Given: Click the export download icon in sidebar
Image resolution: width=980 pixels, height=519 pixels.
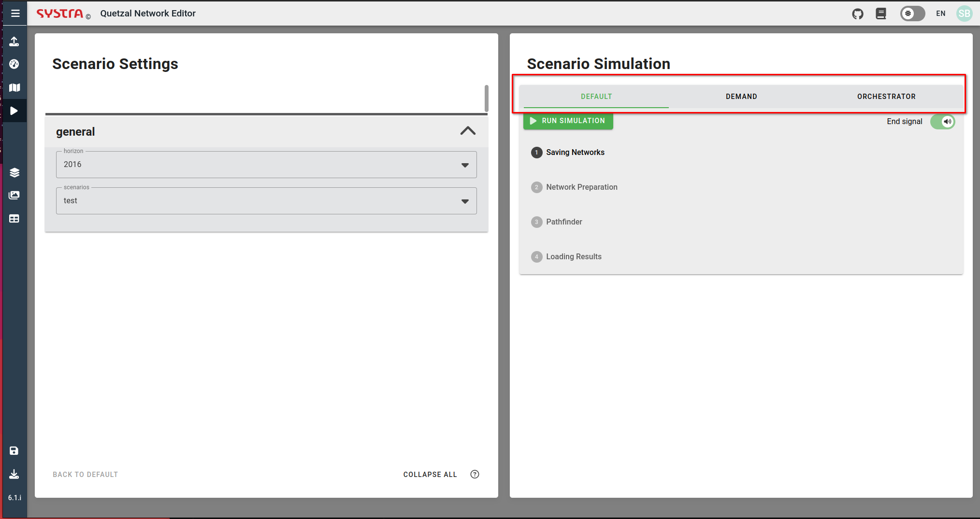Looking at the screenshot, I should (14, 474).
